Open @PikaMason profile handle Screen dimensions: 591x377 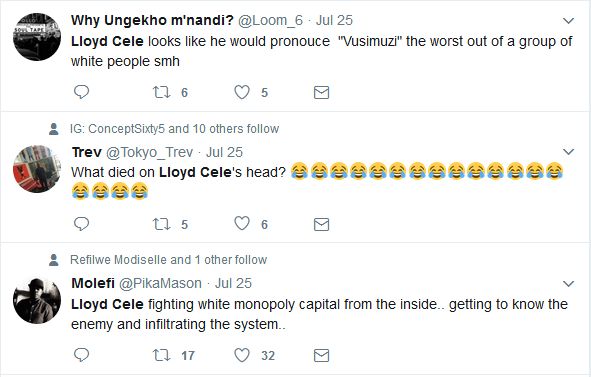coord(160,283)
